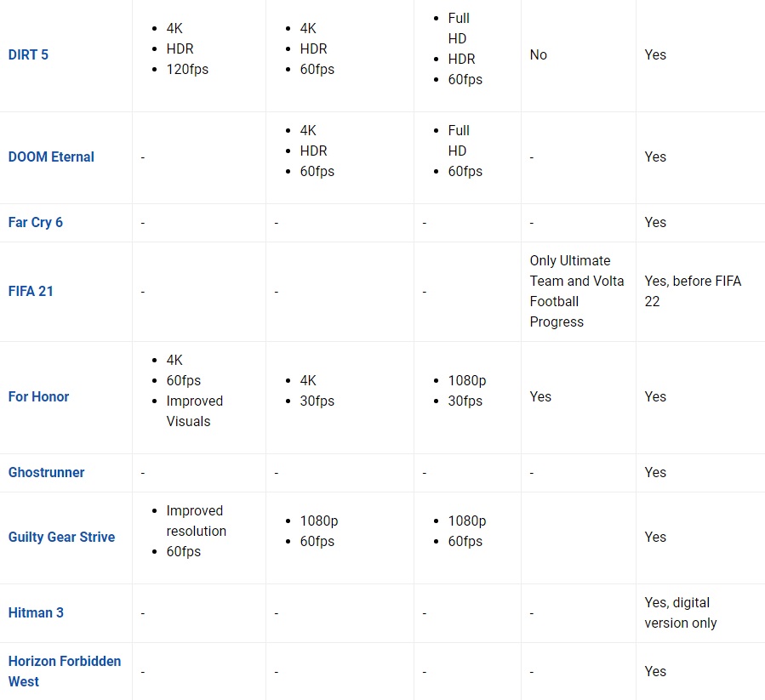Click the Ghostrunner game link
The height and width of the screenshot is (700, 765).
(x=46, y=472)
